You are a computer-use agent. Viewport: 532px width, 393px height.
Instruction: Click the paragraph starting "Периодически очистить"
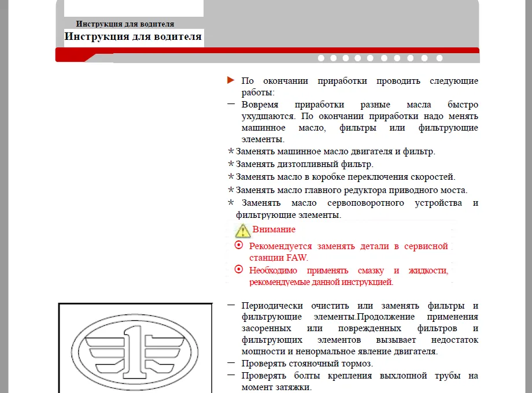point(360,328)
